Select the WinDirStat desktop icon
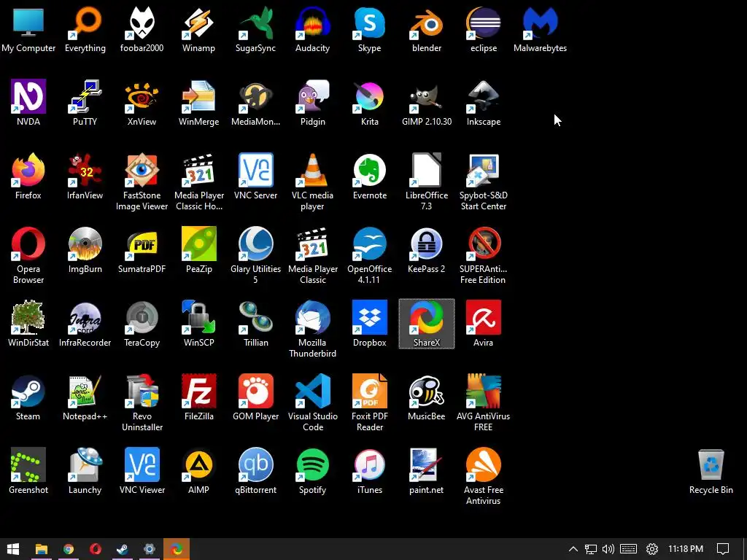 coord(28,324)
